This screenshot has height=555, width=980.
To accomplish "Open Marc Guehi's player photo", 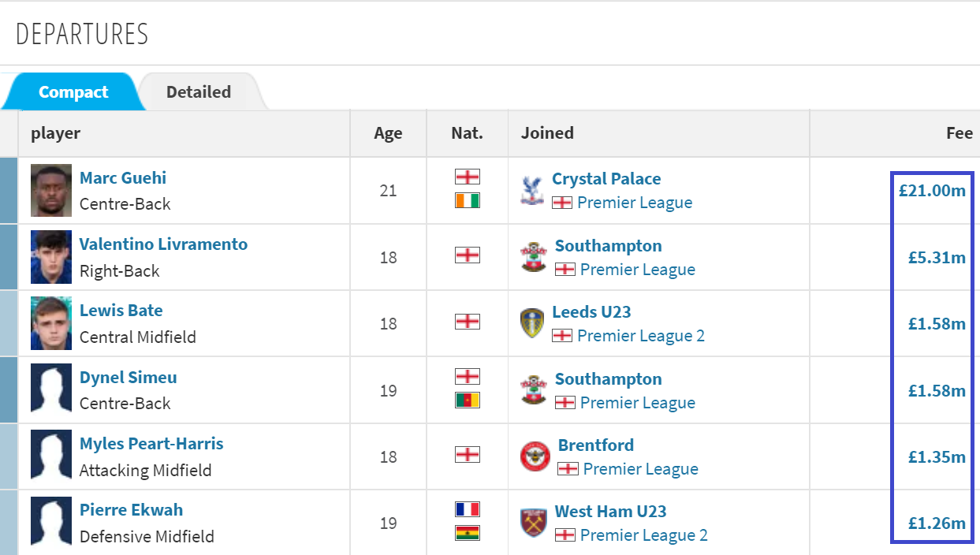I will click(51, 191).
